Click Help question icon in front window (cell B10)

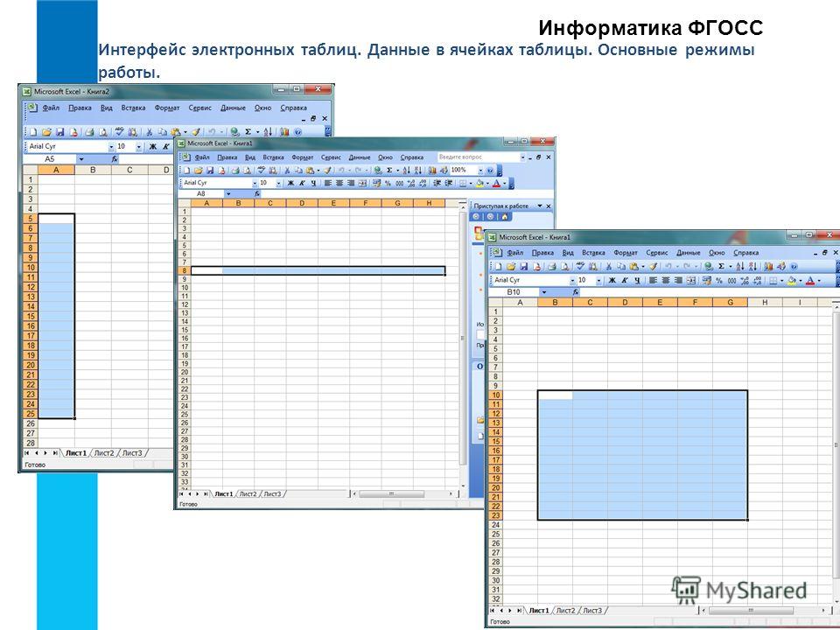tap(794, 266)
